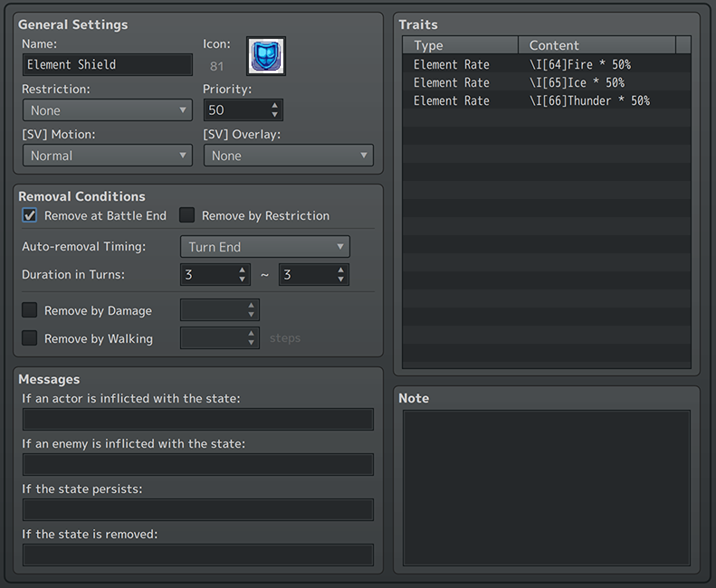
Task: Open the Auto-removal Timing dropdown
Action: tap(264, 247)
